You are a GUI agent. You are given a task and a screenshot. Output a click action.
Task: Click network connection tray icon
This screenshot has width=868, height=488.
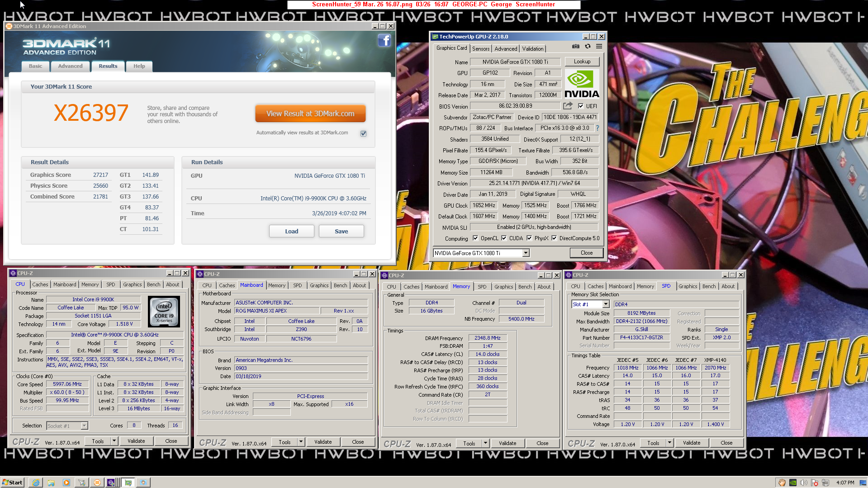pyautogui.click(x=825, y=483)
